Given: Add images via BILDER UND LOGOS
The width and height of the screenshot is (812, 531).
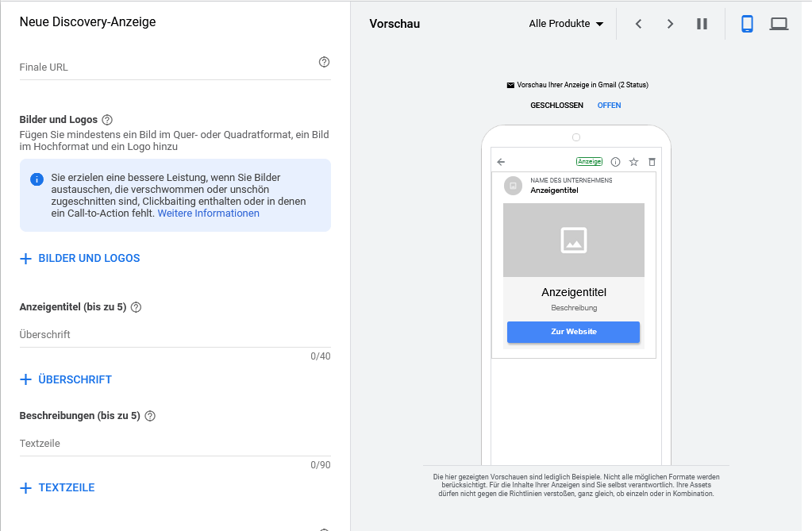Looking at the screenshot, I should pyautogui.click(x=80, y=258).
